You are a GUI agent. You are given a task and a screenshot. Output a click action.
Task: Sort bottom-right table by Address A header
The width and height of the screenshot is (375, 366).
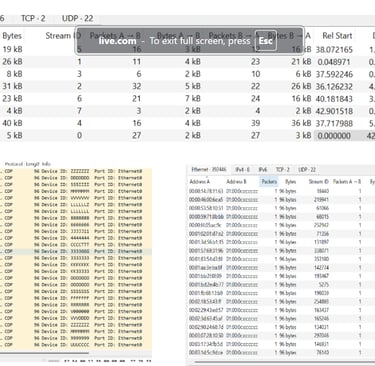199,182
